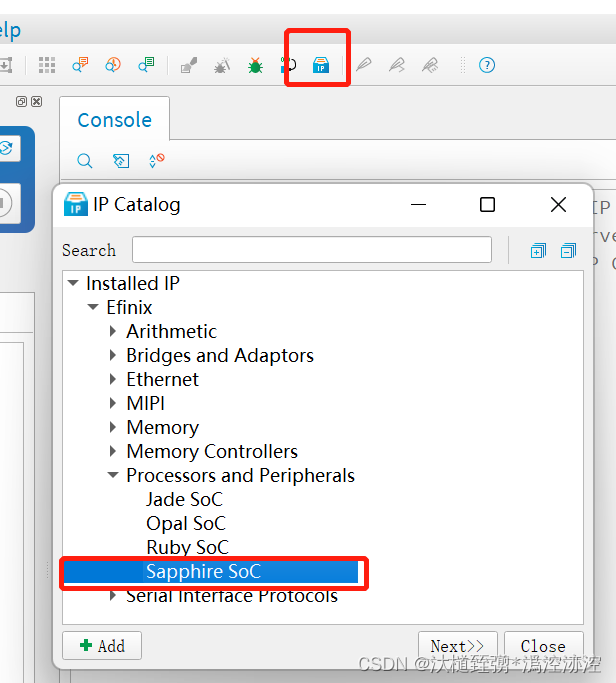Click the first single grey feather icon
The width and height of the screenshot is (616, 683).
pos(364,65)
